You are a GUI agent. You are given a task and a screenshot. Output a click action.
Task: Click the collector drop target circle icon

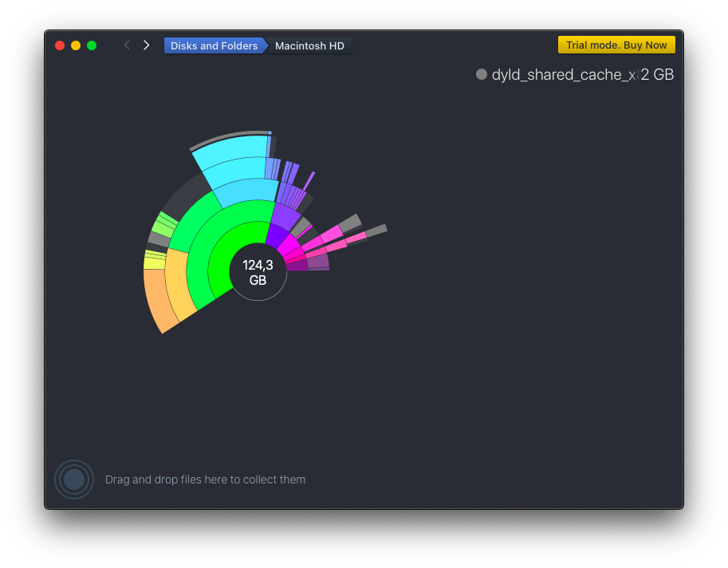(74, 479)
